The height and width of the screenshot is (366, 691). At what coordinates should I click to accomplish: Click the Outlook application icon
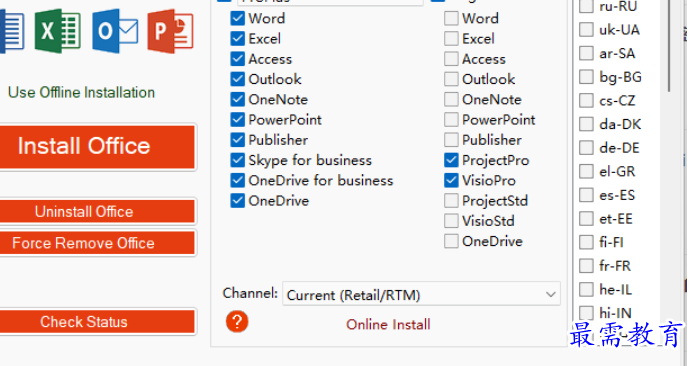click(x=115, y=31)
